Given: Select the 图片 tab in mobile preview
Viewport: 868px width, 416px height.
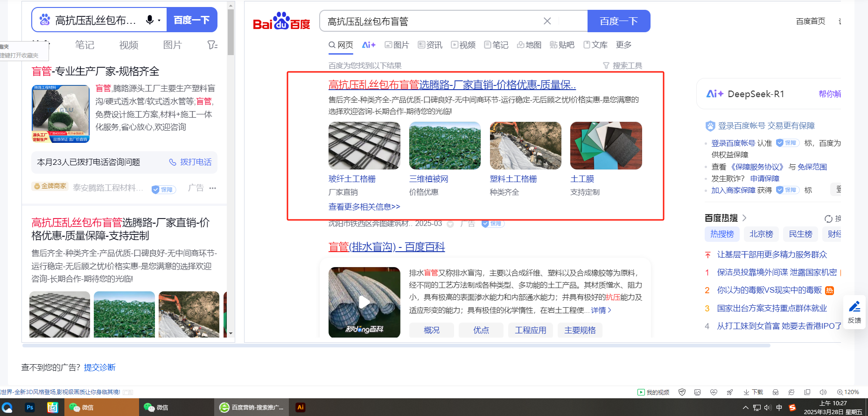Looking at the screenshot, I should pyautogui.click(x=172, y=45).
